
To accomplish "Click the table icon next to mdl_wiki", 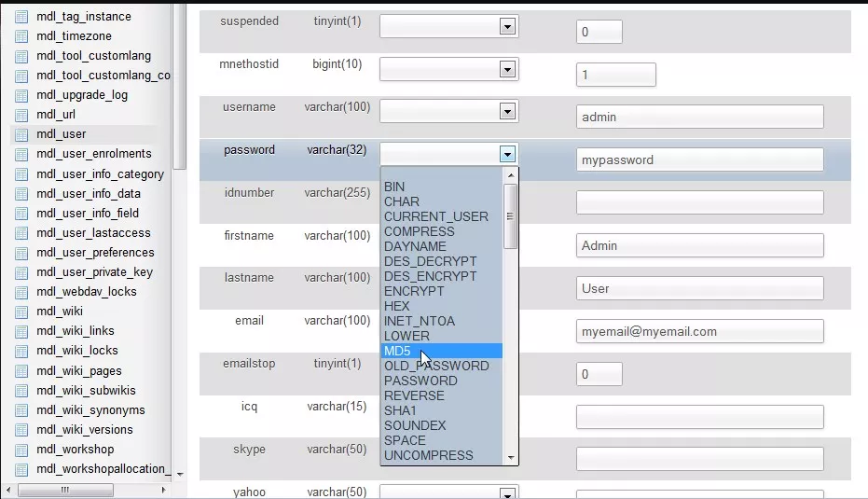I will (x=21, y=312).
